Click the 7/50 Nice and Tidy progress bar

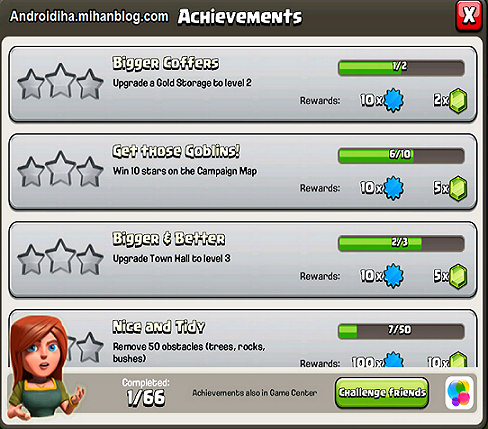(401, 331)
